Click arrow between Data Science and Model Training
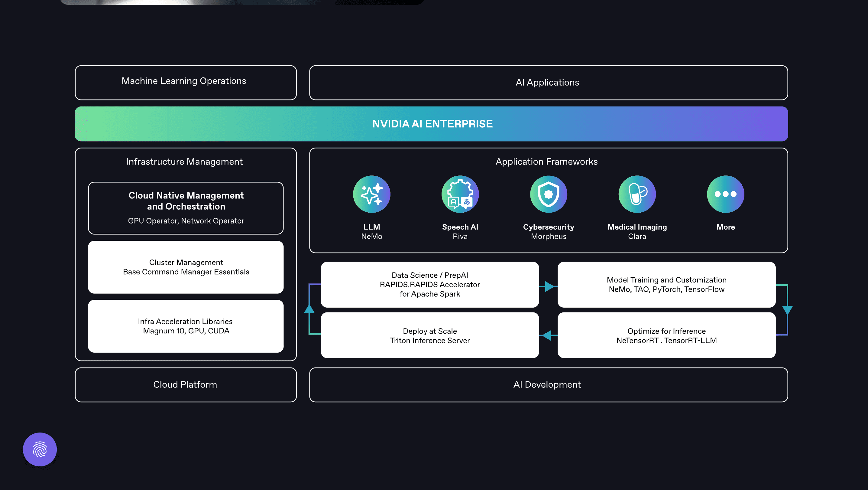 (x=548, y=286)
